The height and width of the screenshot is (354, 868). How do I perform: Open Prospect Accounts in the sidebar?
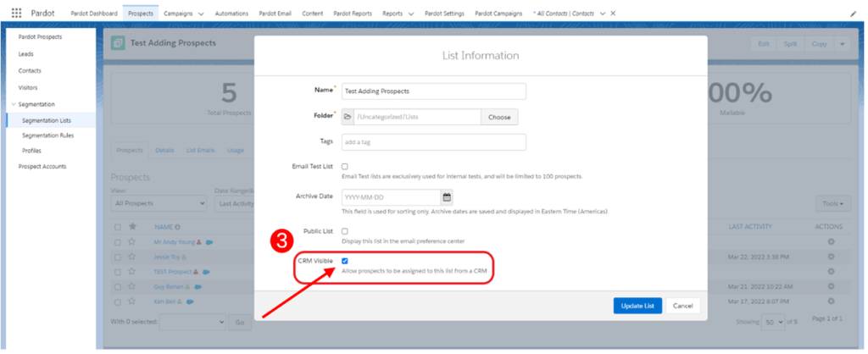pyautogui.click(x=42, y=166)
